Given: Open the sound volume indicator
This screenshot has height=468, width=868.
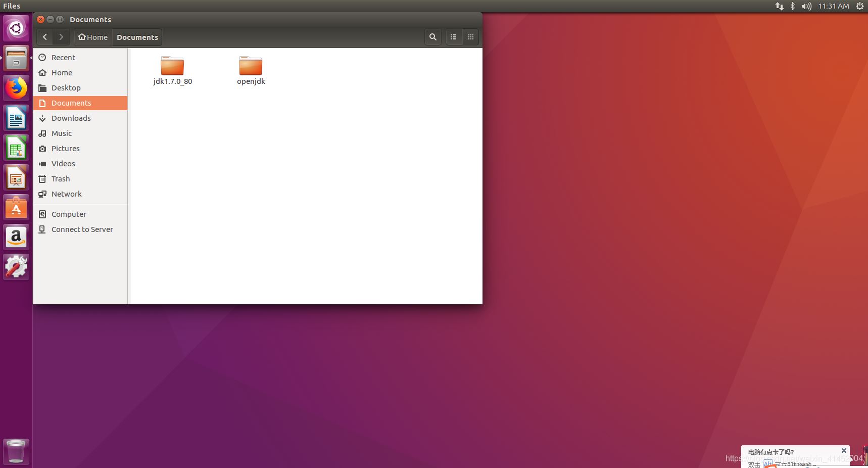Looking at the screenshot, I should click(x=806, y=6).
